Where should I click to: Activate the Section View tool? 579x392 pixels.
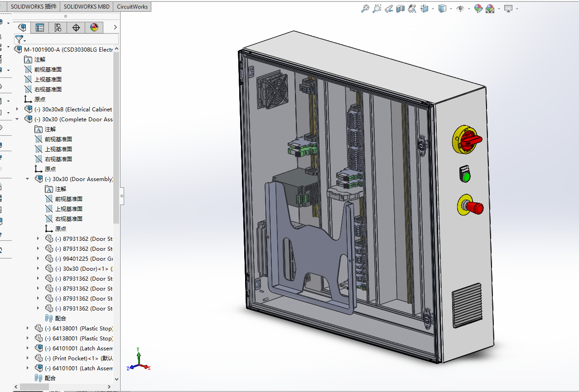400,9
